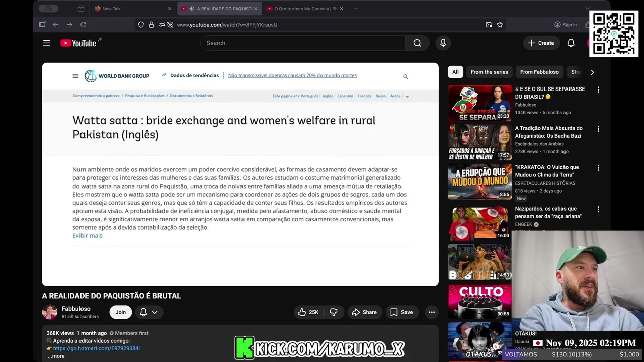Open options menu for Bacha Bazi video
This screenshot has width=644, height=362.
[598, 129]
